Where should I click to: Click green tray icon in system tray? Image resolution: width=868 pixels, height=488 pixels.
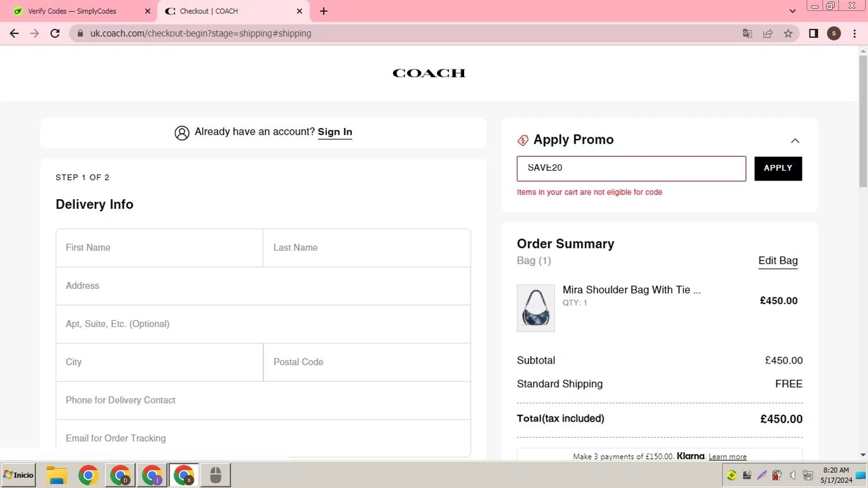(x=732, y=475)
